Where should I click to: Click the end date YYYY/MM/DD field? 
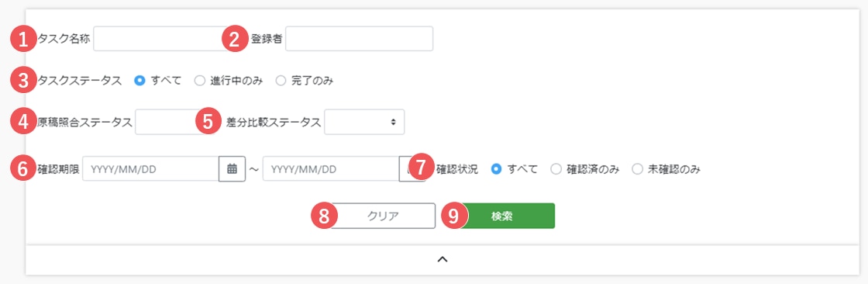331,168
